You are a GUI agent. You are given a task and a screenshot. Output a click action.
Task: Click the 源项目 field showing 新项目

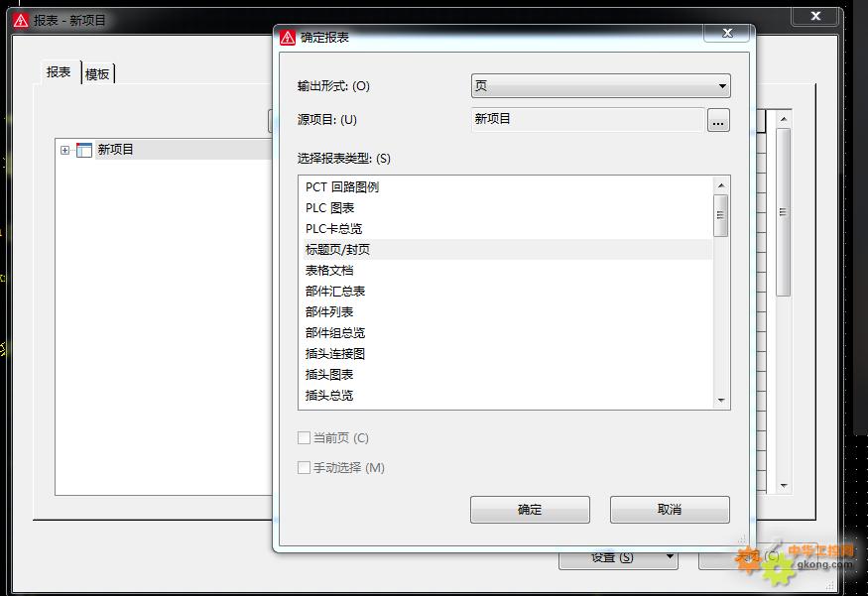pos(587,120)
